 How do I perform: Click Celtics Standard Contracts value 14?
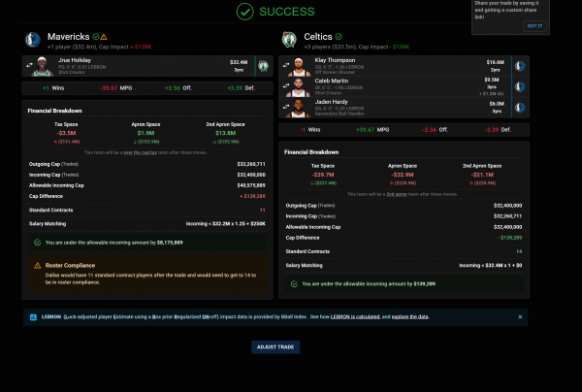click(519, 251)
